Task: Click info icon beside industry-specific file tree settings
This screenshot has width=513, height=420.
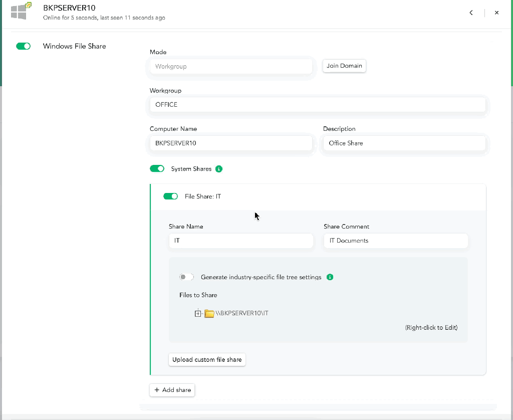Action: 330,277
